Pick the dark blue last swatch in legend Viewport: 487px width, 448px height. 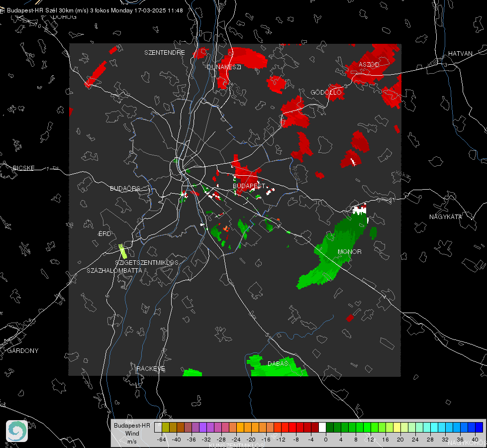pyautogui.click(x=479, y=427)
